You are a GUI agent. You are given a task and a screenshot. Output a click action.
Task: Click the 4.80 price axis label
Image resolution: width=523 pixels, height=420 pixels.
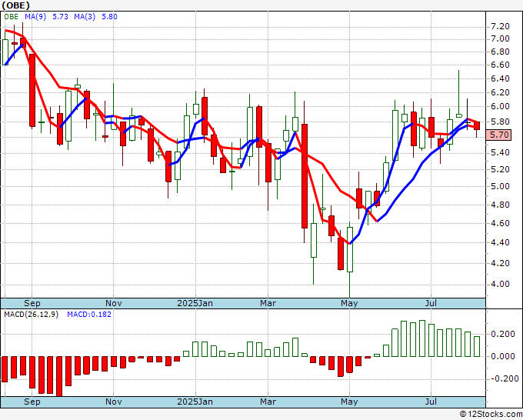point(500,205)
